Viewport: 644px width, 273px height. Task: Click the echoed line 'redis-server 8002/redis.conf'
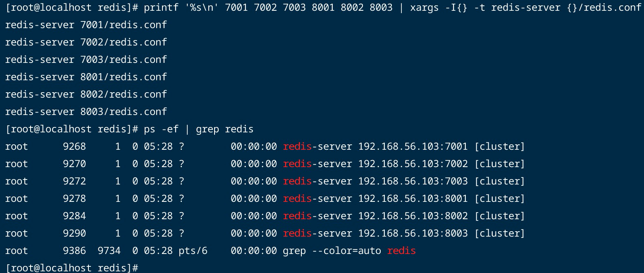point(86,94)
